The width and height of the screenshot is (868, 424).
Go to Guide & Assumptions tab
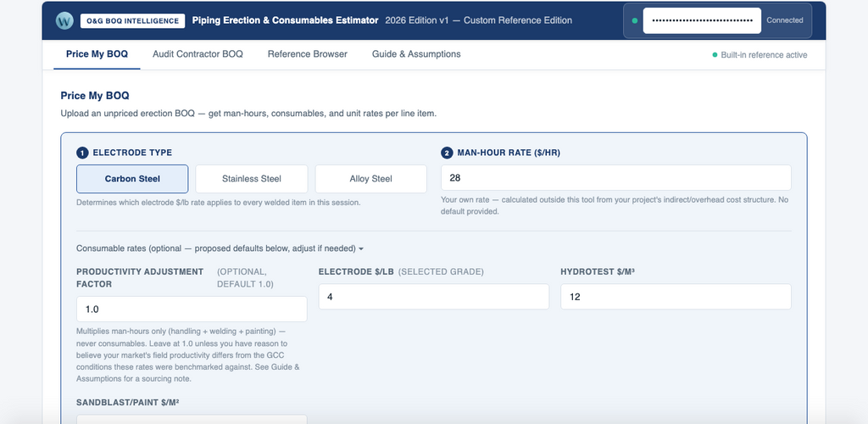click(x=416, y=54)
